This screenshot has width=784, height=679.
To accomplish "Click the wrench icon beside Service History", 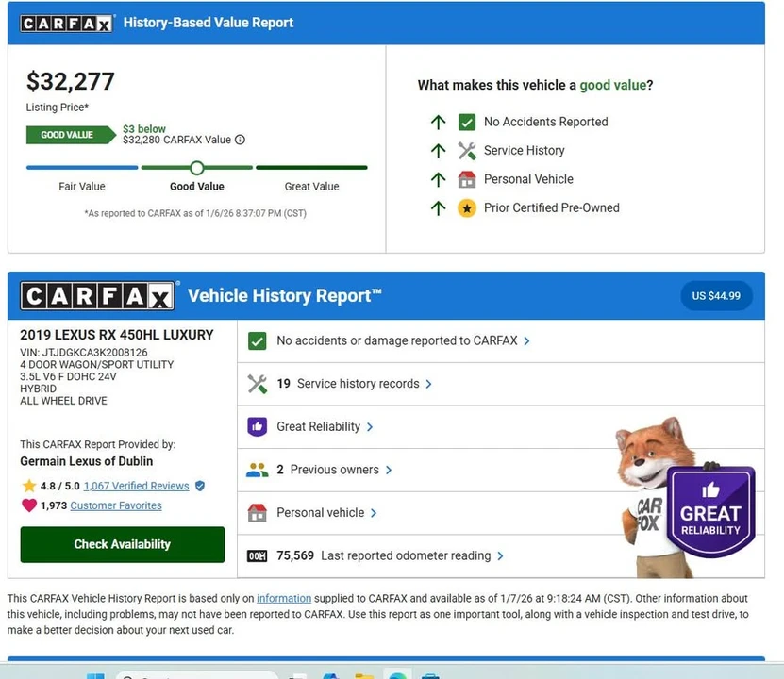I will 467,150.
